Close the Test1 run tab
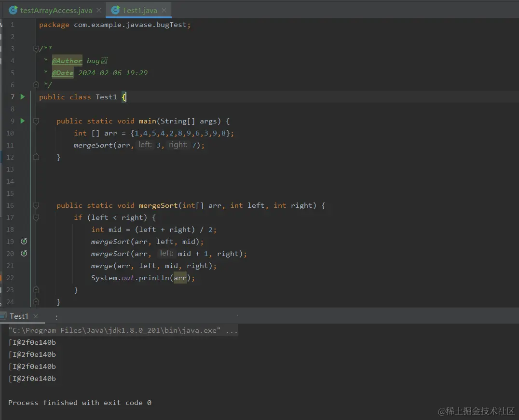 coord(36,316)
